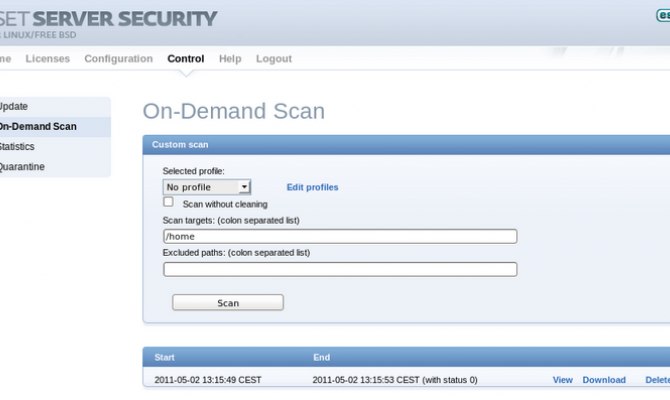Click Logout in the top navigation
The image size is (670, 400).
273,59
